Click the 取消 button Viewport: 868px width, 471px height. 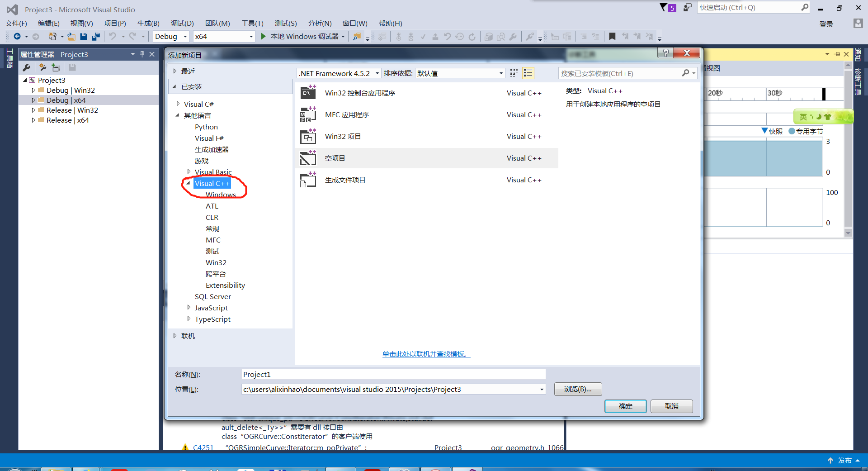[x=672, y=406]
